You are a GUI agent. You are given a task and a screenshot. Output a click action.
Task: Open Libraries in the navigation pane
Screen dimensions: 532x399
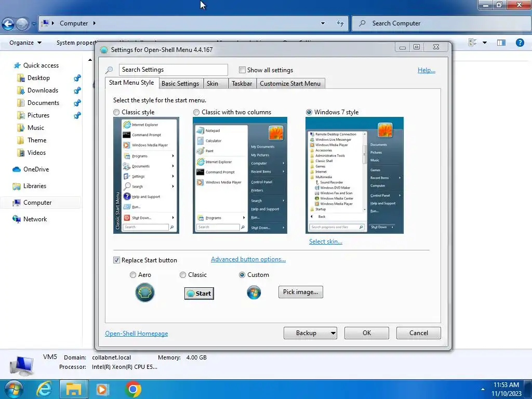[29, 186]
